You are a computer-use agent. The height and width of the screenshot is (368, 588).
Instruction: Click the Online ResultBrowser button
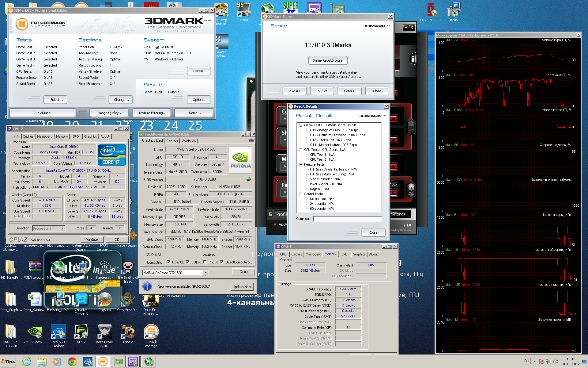tap(328, 60)
